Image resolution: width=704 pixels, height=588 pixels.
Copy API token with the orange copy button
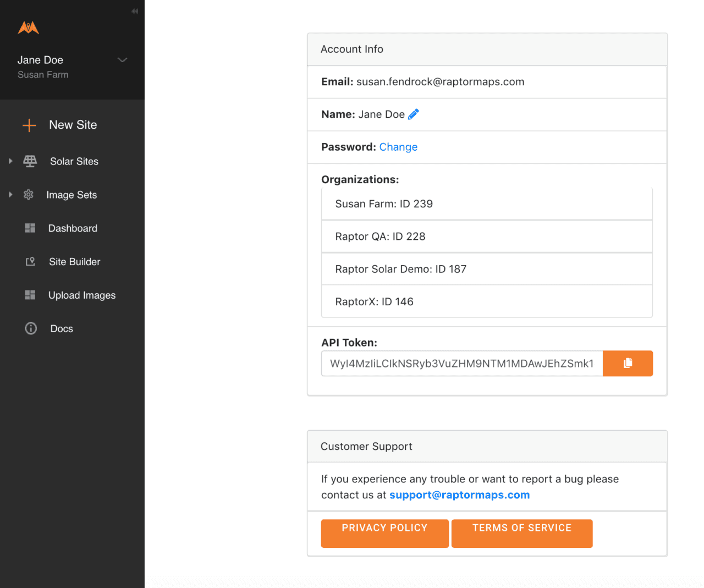coord(628,364)
